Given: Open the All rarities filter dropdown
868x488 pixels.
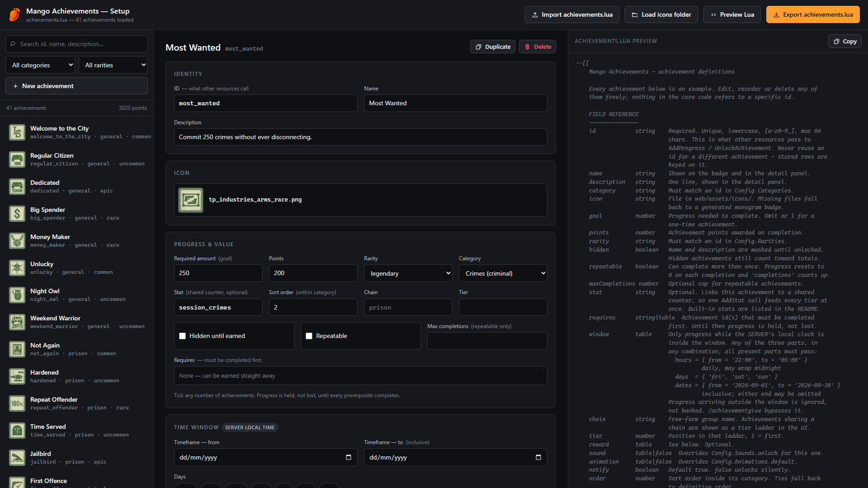Looking at the screenshot, I should coord(113,65).
